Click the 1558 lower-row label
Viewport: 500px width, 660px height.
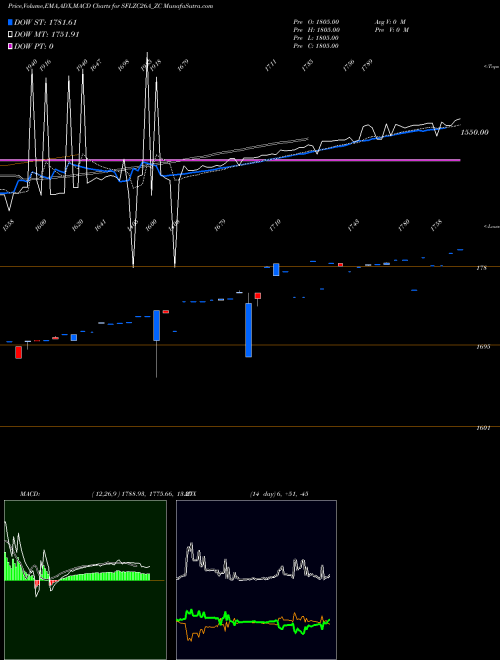point(8,225)
